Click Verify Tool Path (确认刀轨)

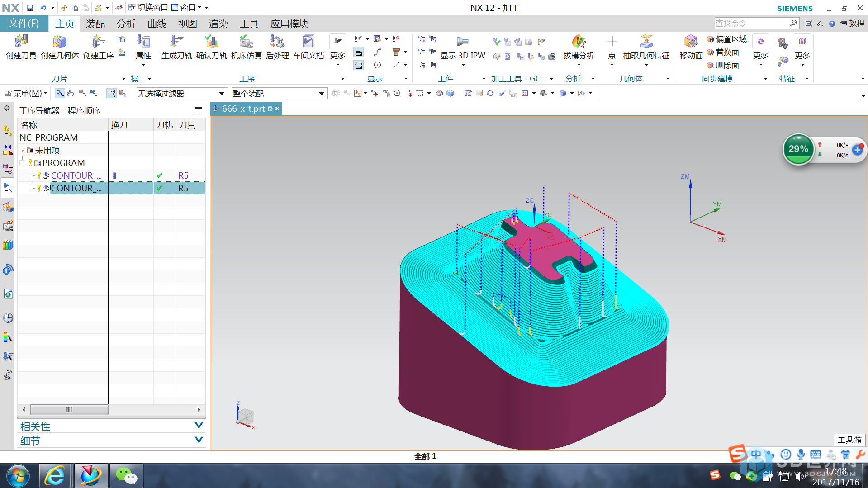pyautogui.click(x=211, y=47)
